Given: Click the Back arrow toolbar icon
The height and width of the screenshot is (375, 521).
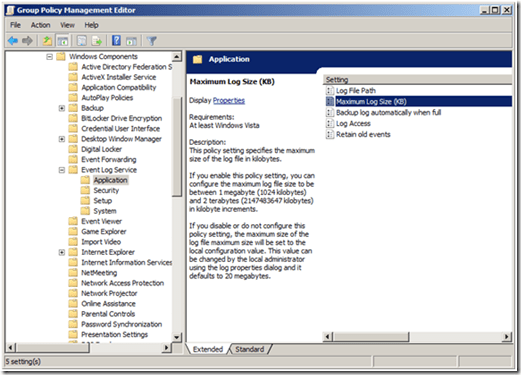Looking at the screenshot, I should click(13, 41).
